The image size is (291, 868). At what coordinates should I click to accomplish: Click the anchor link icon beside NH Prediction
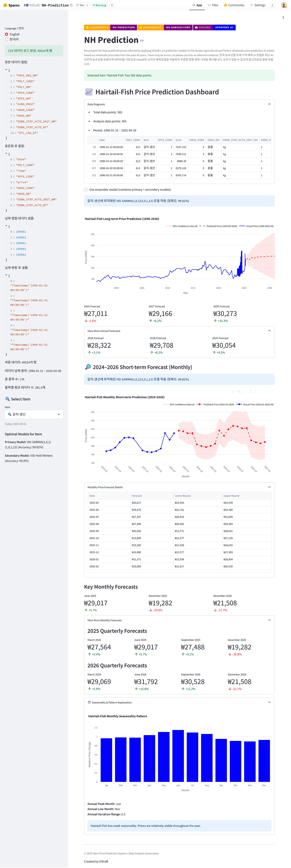[142, 41]
